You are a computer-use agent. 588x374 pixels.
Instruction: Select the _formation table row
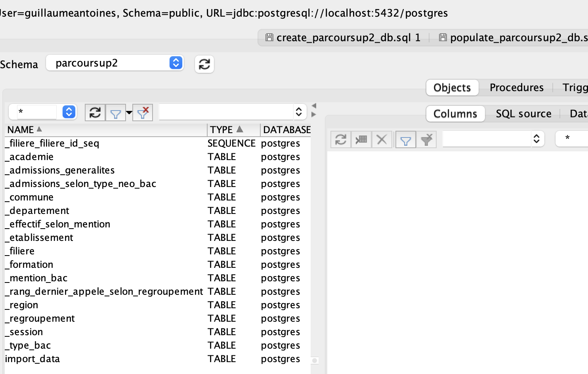click(158, 265)
